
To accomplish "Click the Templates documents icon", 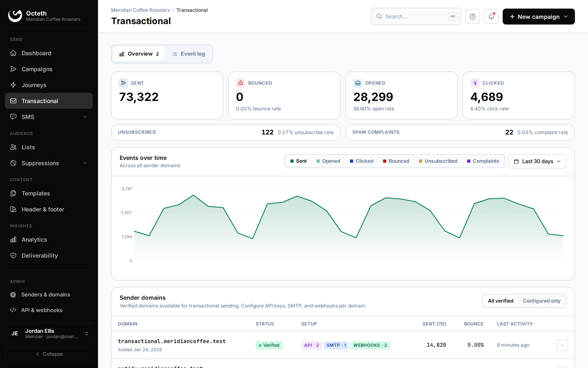I will 13,193.
